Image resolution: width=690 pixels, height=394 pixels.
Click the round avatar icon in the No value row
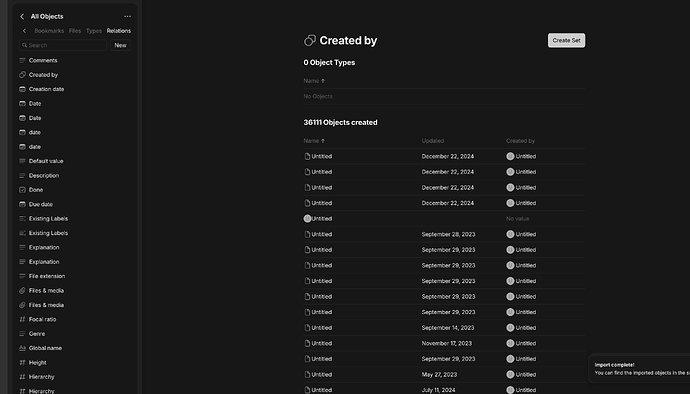click(x=307, y=218)
